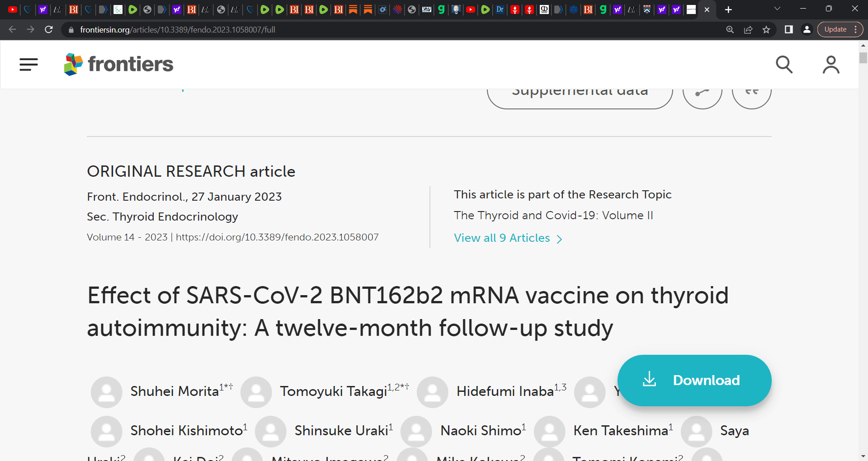Screen dimensions: 868x461
Task: View site info via the lock icon
Action: click(71, 30)
